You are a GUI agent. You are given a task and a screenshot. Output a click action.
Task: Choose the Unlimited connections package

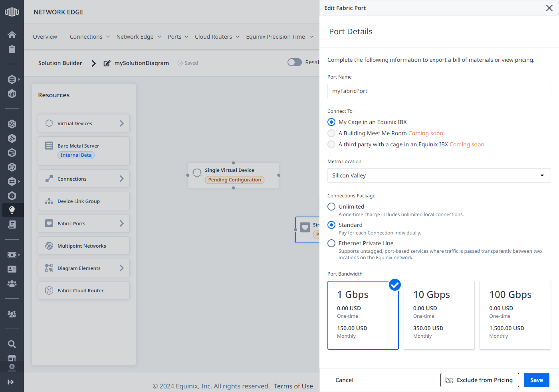331,207
